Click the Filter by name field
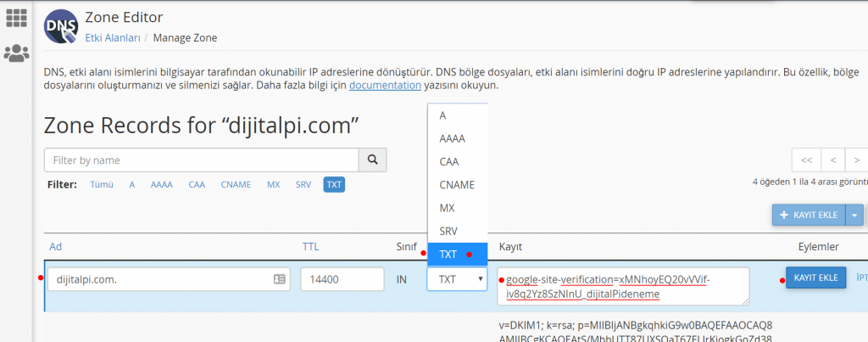This screenshot has width=868, height=342. [x=202, y=160]
